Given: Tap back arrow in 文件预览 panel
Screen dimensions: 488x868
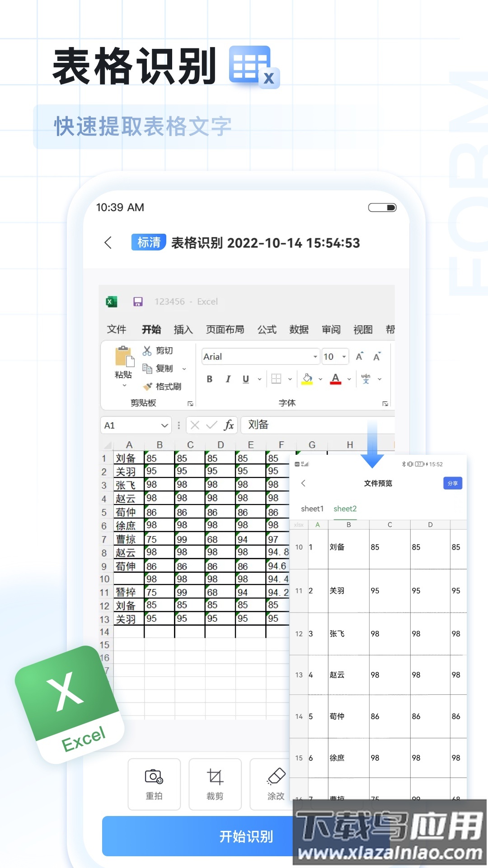Looking at the screenshot, I should click(x=303, y=483).
